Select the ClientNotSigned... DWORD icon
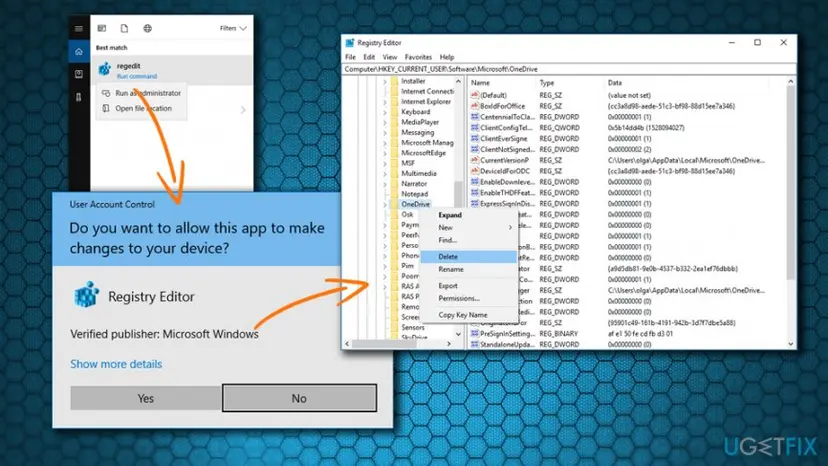Image resolution: width=828 pixels, height=466 pixels. (475, 150)
